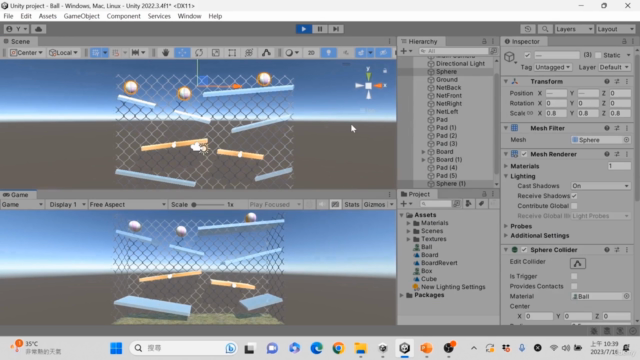Viewport: 640px width, 360px height.
Task: Toggle the Static checkbox
Action: click(598, 55)
